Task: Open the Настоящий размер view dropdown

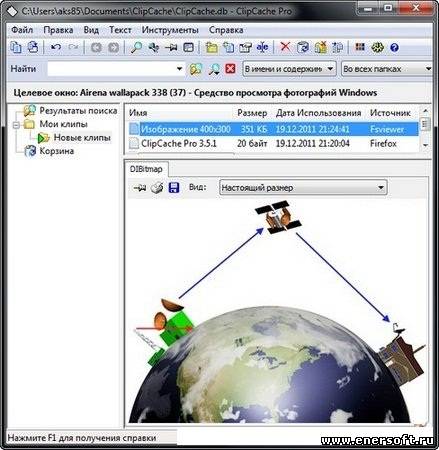Action: (x=303, y=188)
